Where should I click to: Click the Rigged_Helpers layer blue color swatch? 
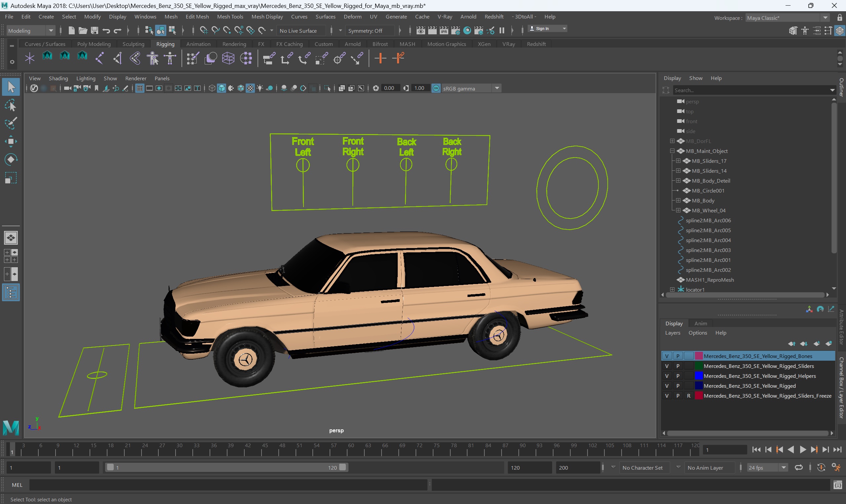(699, 376)
